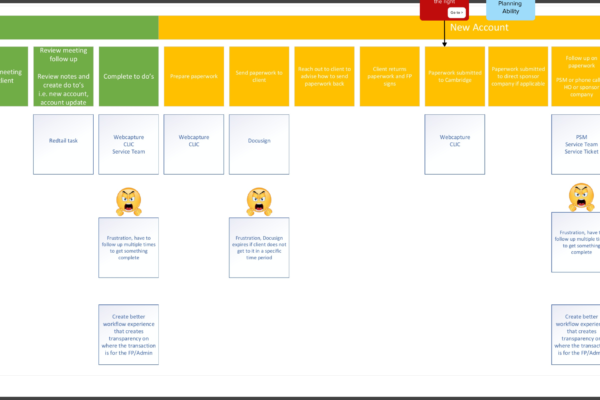Select 'Client returns paperwork and FP signs' box

[x=390, y=76]
